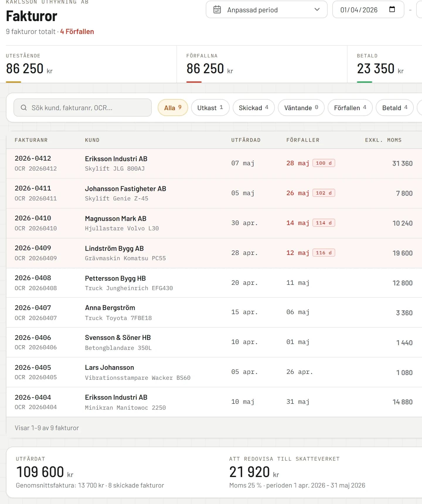Expand the Anpassad period dropdown chevron
This screenshot has height=504, width=422.
tap(317, 9)
